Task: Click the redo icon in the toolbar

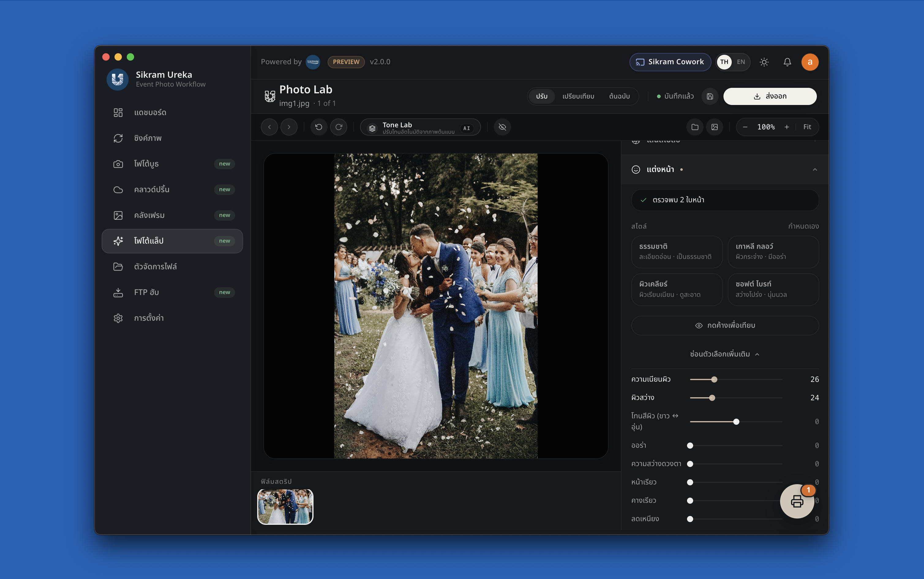Action: tap(339, 127)
